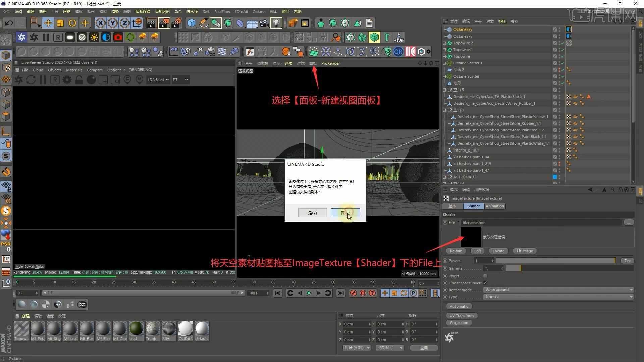Open Live Viewer Compare menu
Viewport: 644px width, 362px height.
tap(95, 70)
